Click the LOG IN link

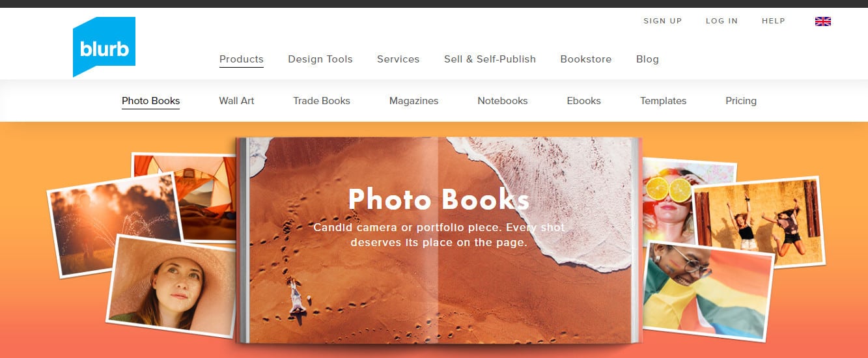722,21
